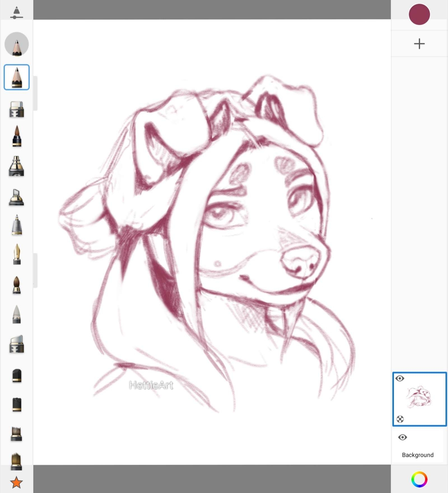
Task: Expand the lower handle beside brush palette
Action: click(x=35, y=270)
